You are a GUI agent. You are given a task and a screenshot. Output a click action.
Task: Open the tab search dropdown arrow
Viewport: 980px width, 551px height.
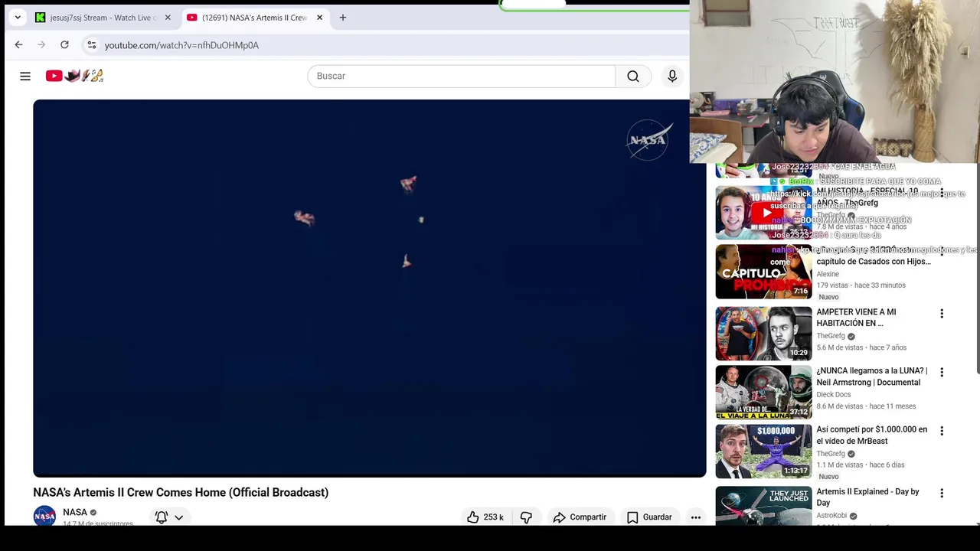(18, 18)
